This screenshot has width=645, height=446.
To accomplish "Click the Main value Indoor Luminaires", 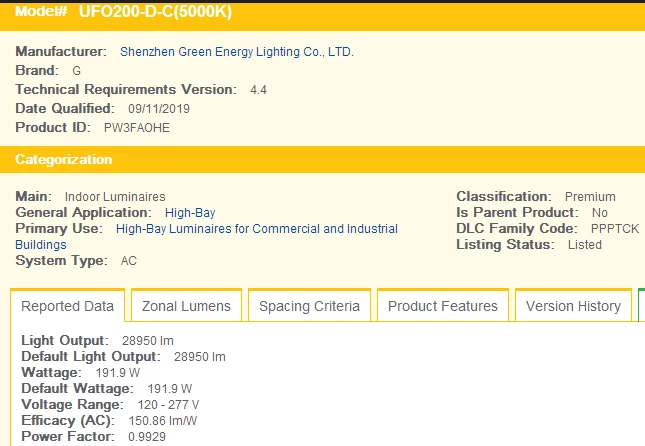I will pyautogui.click(x=115, y=197).
